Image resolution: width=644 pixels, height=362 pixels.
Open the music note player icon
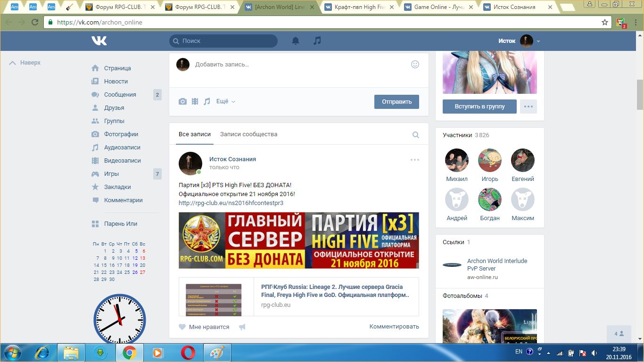317,41
